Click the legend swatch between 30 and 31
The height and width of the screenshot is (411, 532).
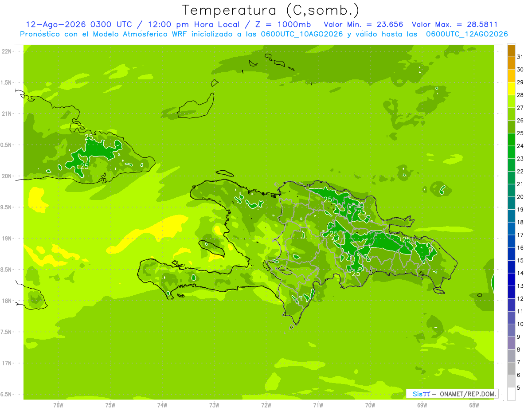pos(511,63)
